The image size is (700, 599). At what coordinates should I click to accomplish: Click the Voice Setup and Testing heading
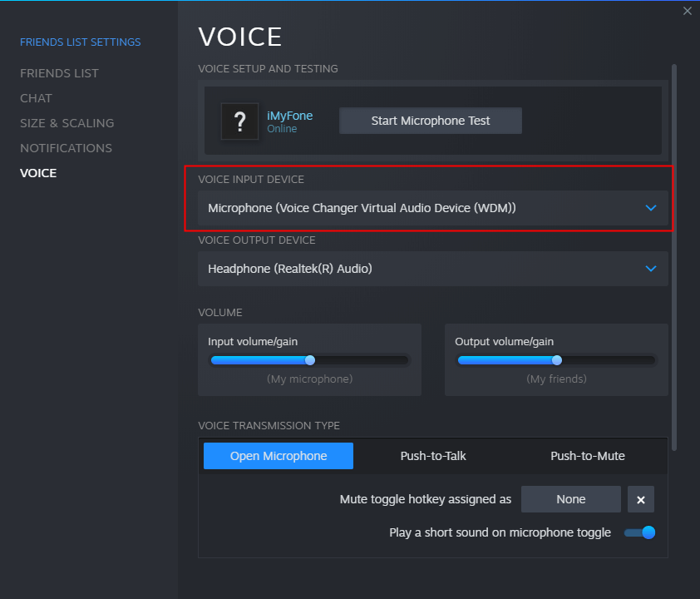(x=268, y=69)
